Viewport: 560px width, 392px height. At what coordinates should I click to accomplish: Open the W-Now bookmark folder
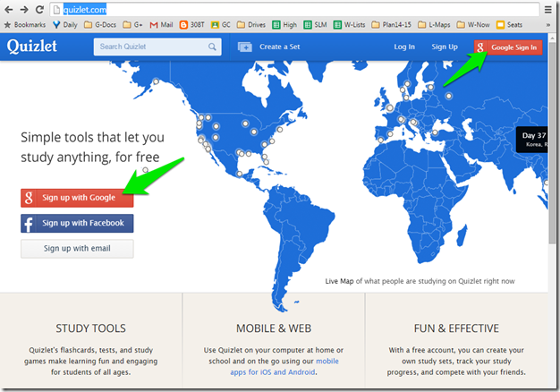473,25
